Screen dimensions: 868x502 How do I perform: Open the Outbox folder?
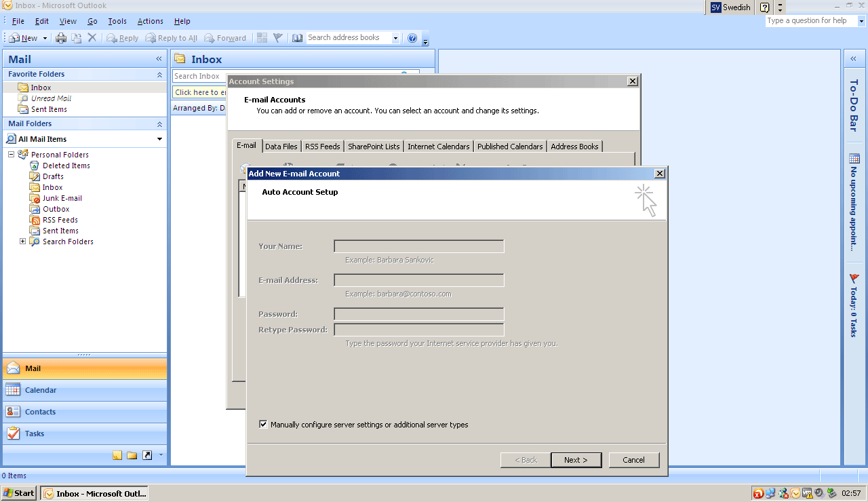pos(56,209)
